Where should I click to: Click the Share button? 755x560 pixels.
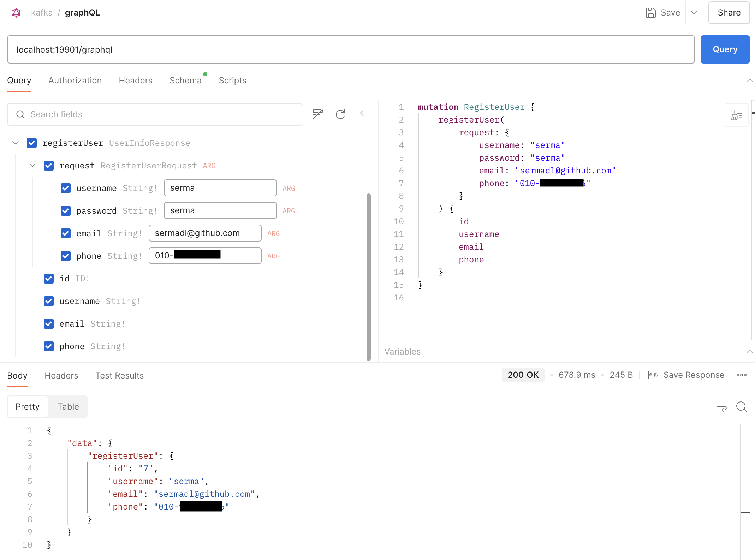point(729,13)
